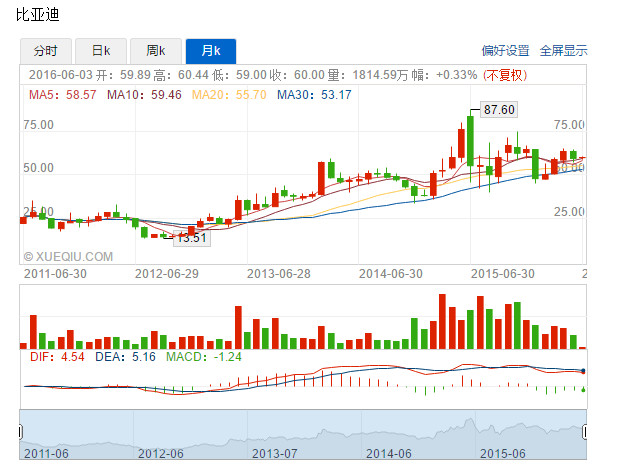Click the 13.51 low price label

coord(192,238)
